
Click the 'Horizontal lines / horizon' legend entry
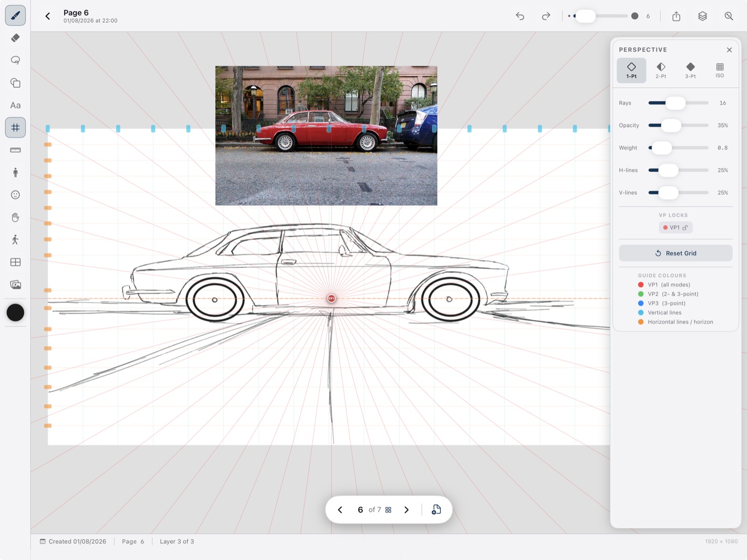(x=676, y=322)
